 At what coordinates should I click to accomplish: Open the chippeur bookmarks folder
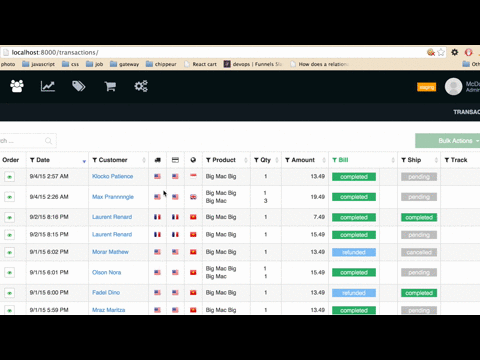pyautogui.click(x=161, y=64)
